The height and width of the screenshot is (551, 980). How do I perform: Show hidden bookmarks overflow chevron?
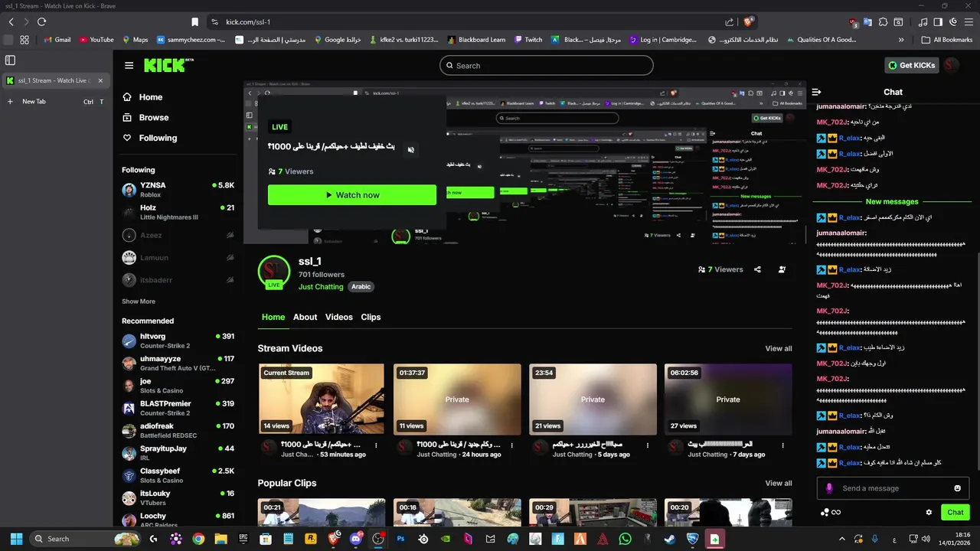(x=901, y=40)
